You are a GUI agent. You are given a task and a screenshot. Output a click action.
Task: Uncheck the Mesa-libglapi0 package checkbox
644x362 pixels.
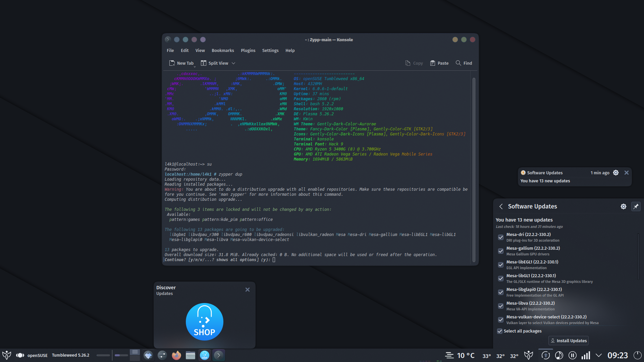point(501,292)
